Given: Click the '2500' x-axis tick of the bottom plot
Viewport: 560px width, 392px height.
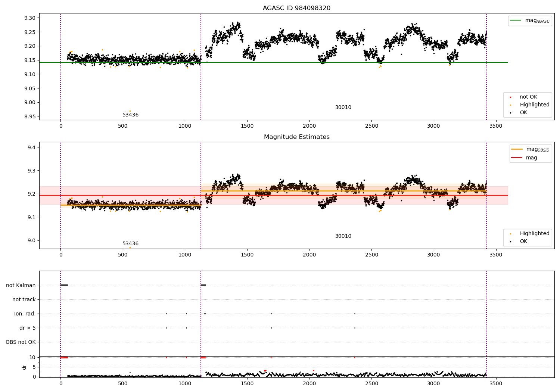Looking at the screenshot, I should coord(371,383).
